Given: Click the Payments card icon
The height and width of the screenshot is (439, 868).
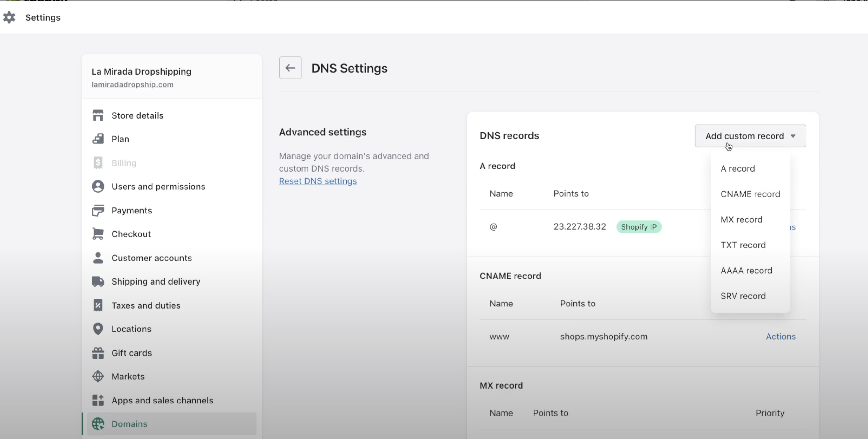Looking at the screenshot, I should [98, 210].
